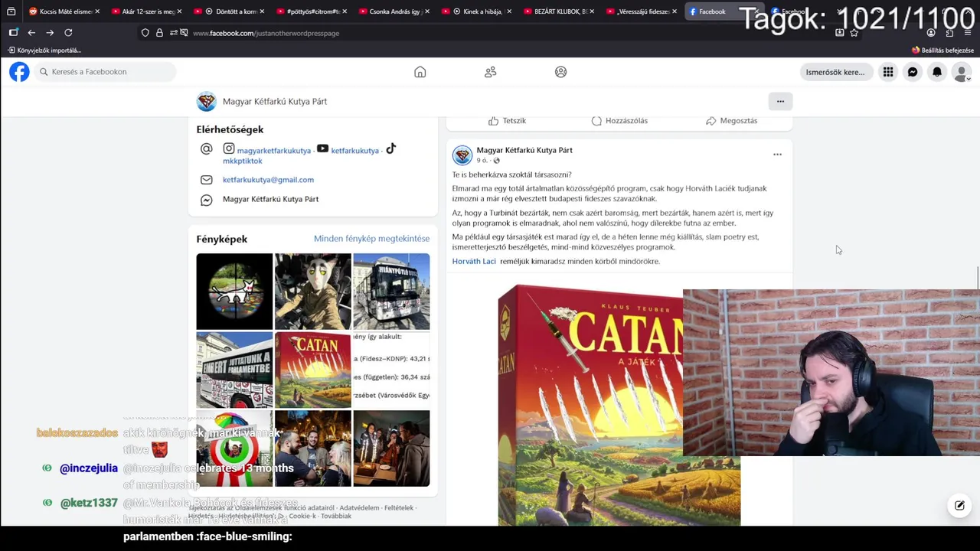Focus the Keresés a Facebookon search field

tap(105, 72)
